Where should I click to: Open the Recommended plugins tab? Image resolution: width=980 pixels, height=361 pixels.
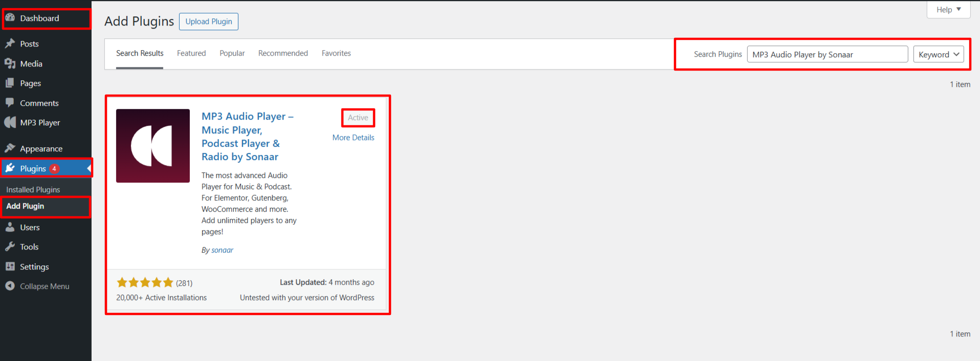[x=283, y=53]
